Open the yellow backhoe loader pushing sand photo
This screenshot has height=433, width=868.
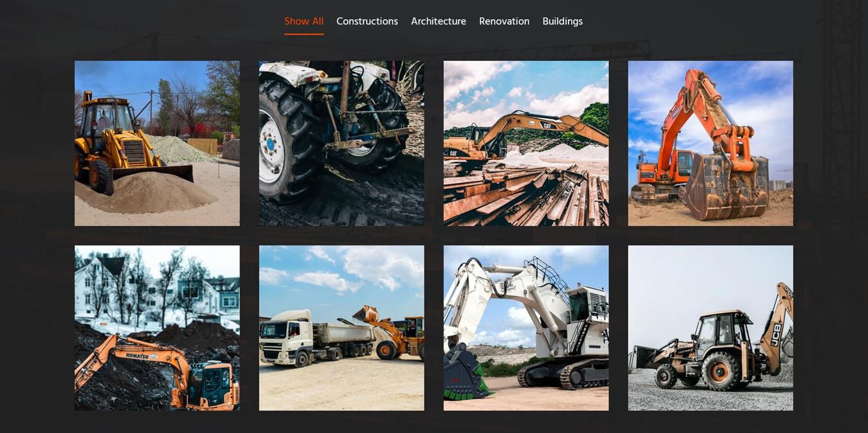pos(157,143)
